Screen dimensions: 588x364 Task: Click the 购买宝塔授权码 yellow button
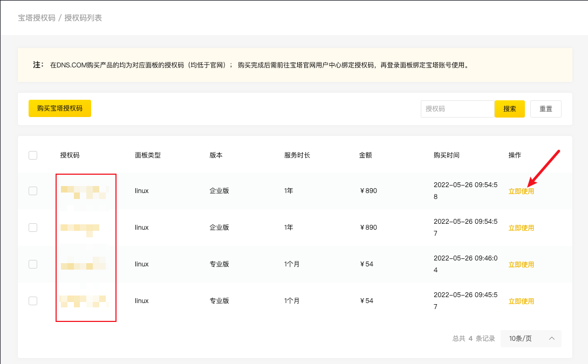(x=60, y=108)
